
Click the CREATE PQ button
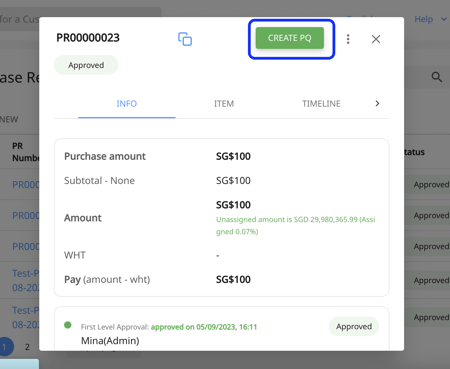pos(290,38)
